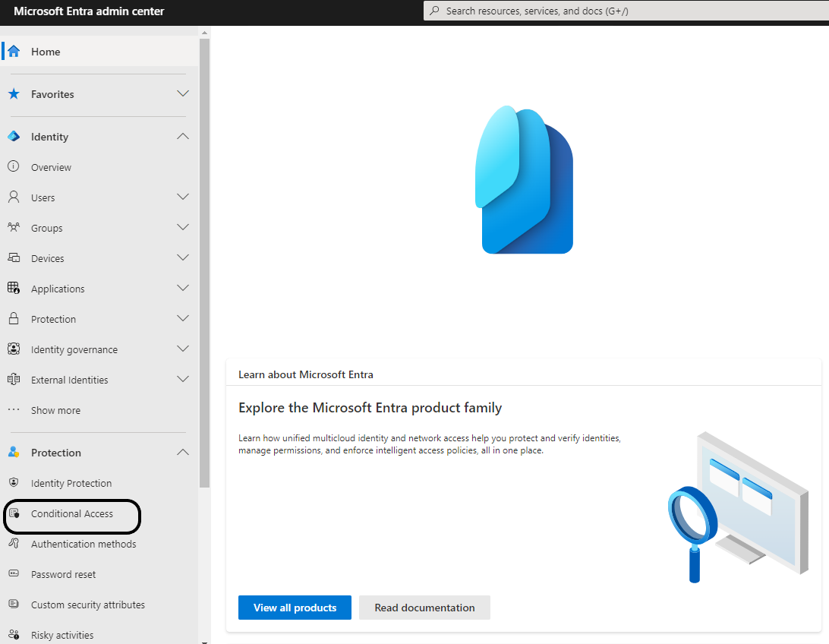Click the padlock icon next to Protection
Viewport: 829px width, 644px height.
tap(14, 318)
